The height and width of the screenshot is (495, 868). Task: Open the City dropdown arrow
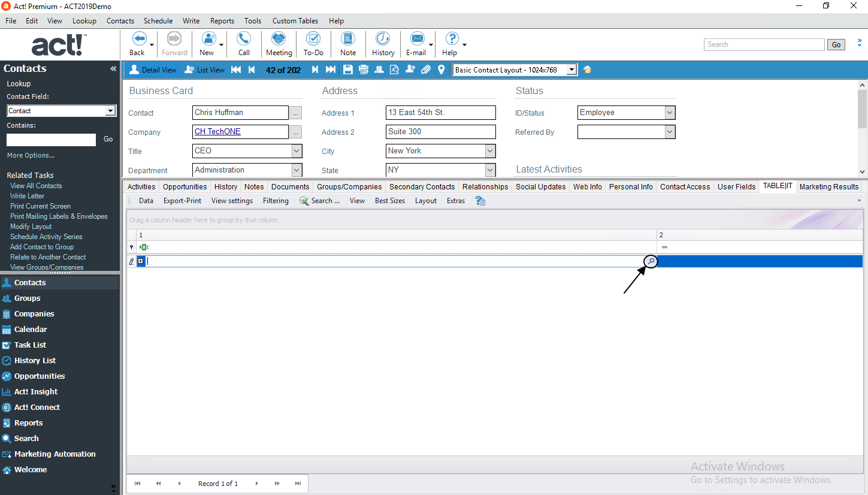pos(490,151)
